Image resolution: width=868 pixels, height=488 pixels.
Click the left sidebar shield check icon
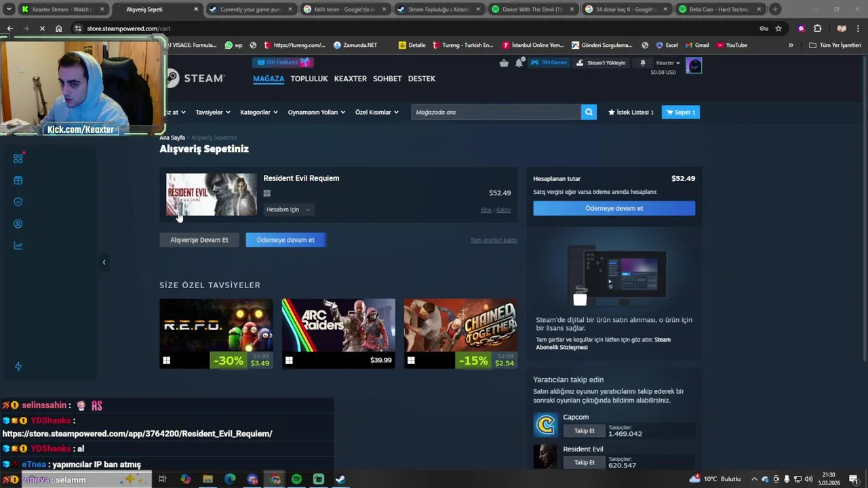(x=18, y=202)
